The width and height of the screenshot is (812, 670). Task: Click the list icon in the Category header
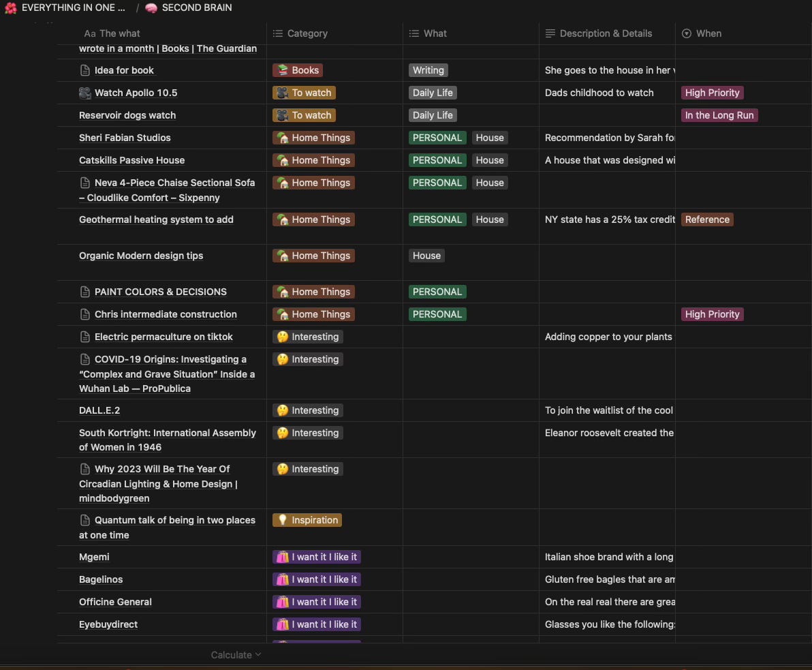coord(278,33)
